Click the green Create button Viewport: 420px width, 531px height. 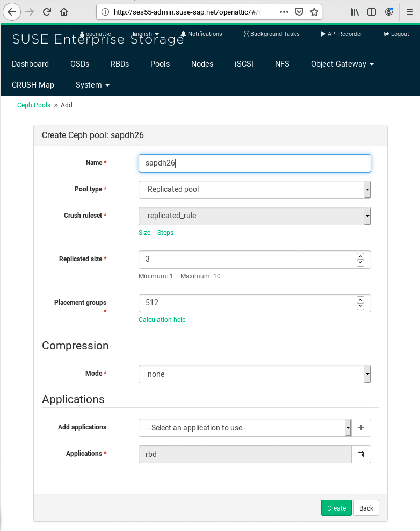click(x=336, y=508)
